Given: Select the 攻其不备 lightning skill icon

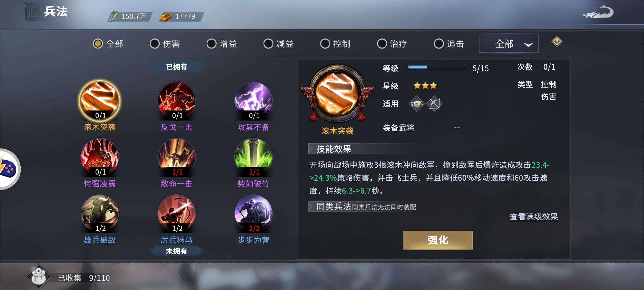Looking at the screenshot, I should coord(254,101).
